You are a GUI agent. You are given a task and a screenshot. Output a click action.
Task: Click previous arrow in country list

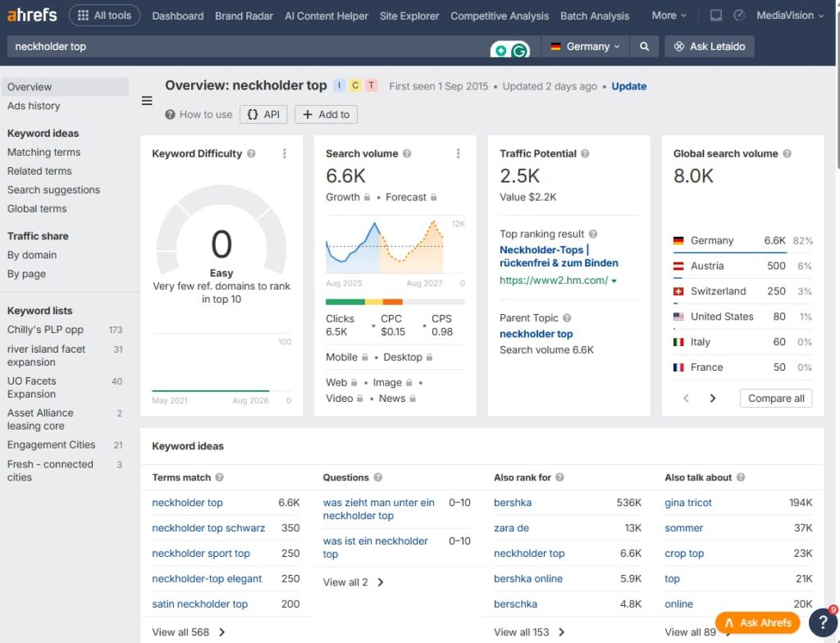point(687,398)
